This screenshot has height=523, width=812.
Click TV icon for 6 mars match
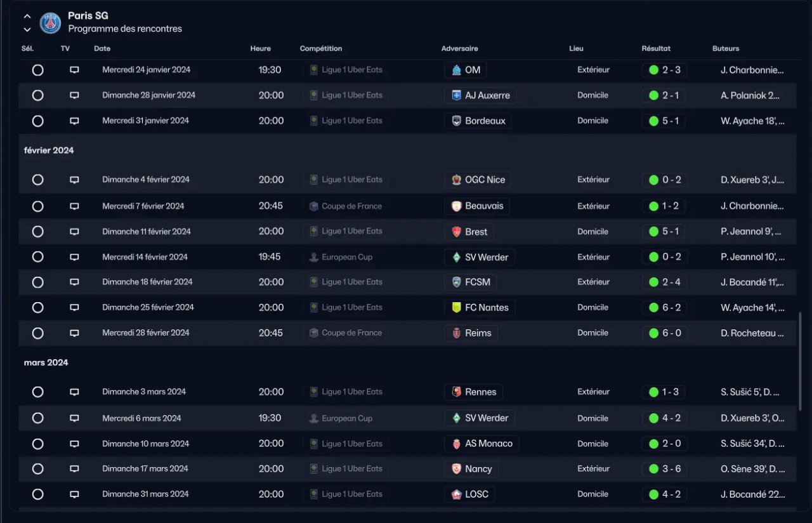pyautogui.click(x=74, y=418)
